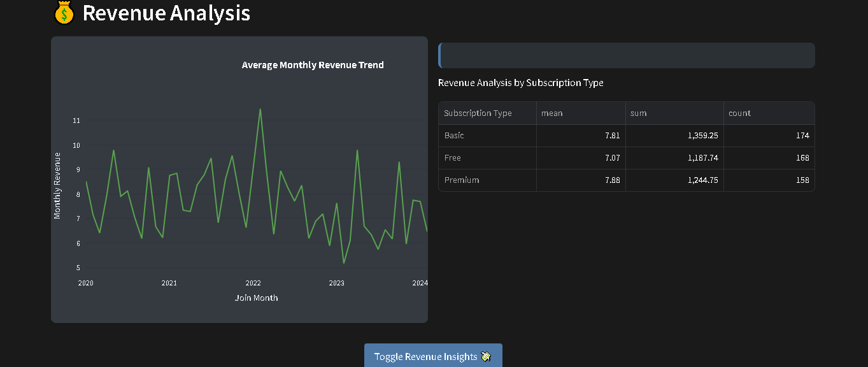Expand the mean column header
868x367 pixels.
[x=551, y=113]
